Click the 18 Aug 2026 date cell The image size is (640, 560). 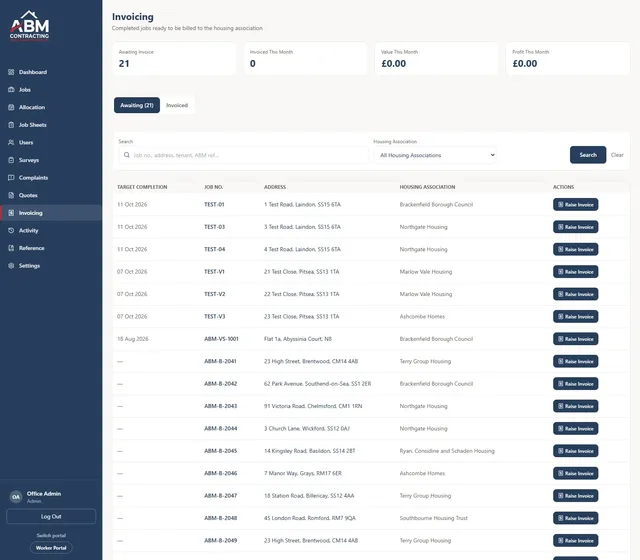(x=133, y=339)
